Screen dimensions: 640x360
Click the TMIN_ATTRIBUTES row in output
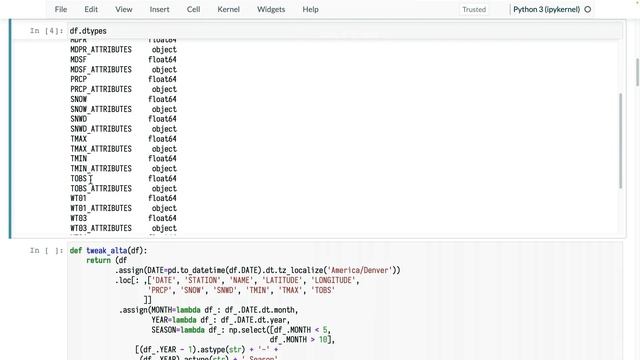123,169
